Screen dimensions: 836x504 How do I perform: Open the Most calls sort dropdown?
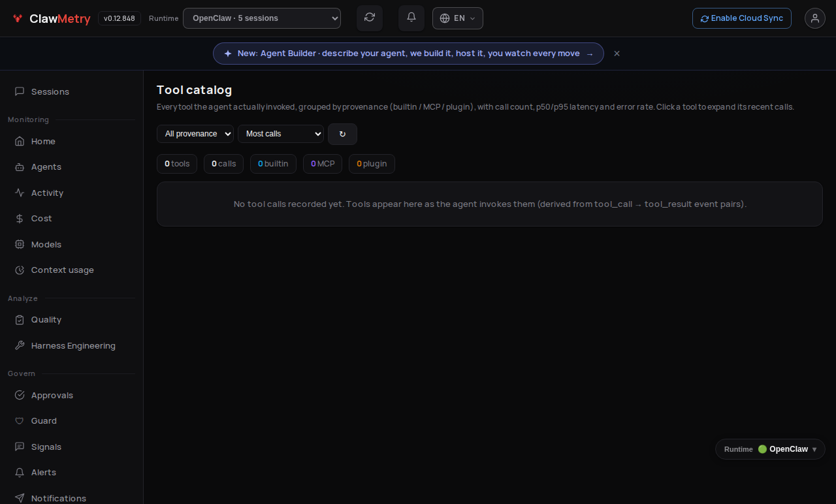tap(281, 134)
